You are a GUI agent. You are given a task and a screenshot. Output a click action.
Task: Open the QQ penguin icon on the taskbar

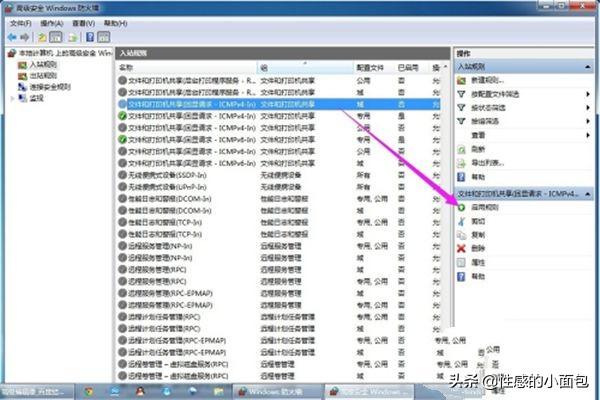coord(140,392)
